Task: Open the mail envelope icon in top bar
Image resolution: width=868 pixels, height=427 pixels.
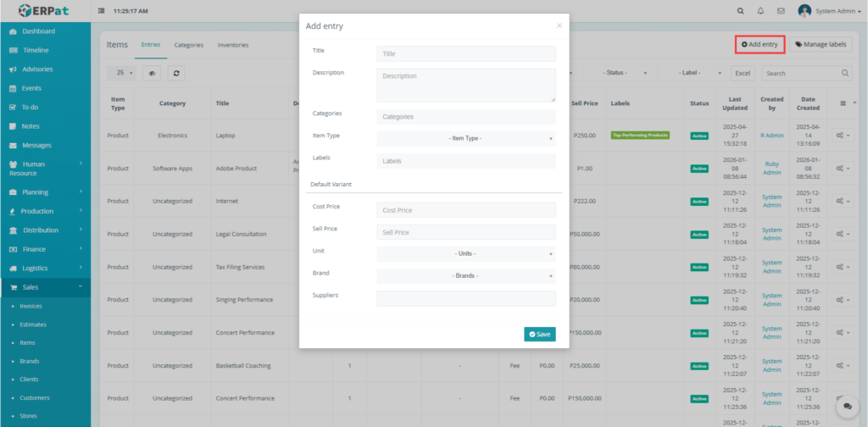Action: click(x=781, y=11)
